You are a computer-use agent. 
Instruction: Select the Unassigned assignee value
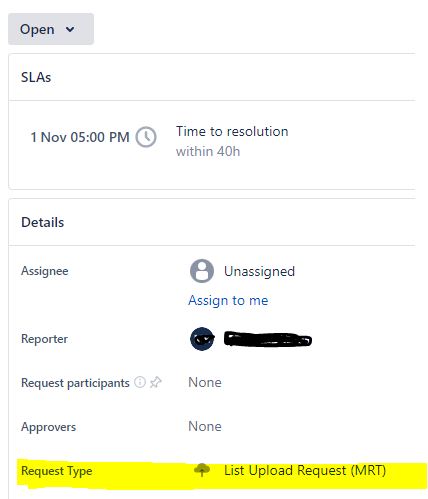[259, 271]
